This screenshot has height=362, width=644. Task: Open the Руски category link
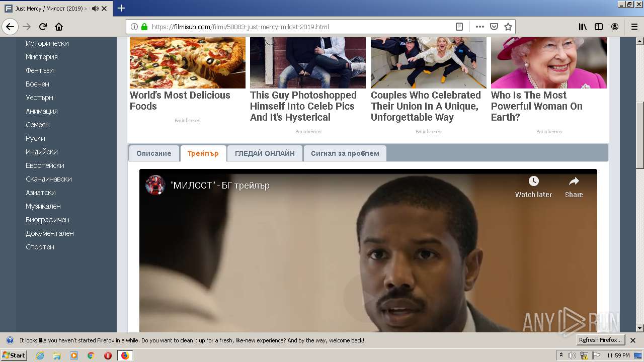[36, 138]
